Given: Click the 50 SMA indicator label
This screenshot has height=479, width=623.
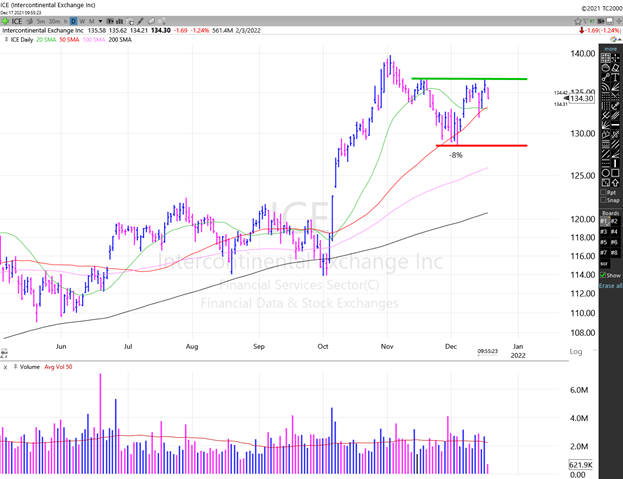Looking at the screenshot, I should tap(69, 40).
